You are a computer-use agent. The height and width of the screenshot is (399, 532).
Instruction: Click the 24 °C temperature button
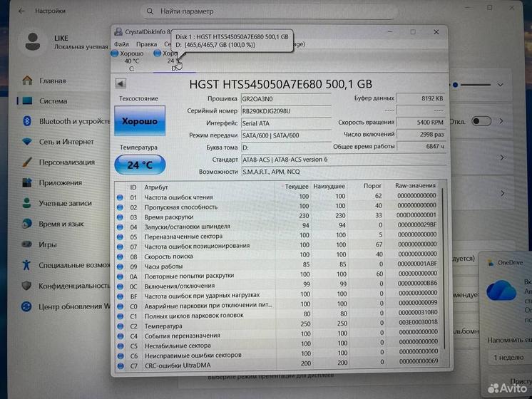click(140, 165)
